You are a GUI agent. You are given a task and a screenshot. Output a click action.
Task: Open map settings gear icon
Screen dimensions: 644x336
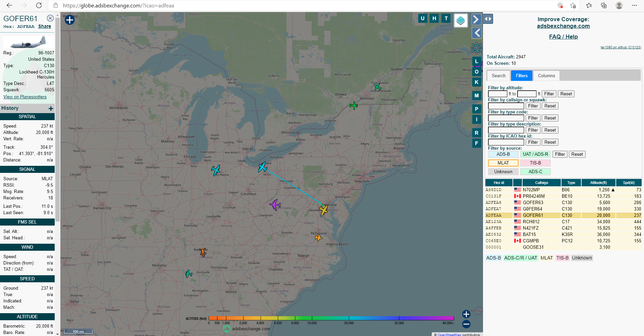pos(476,48)
